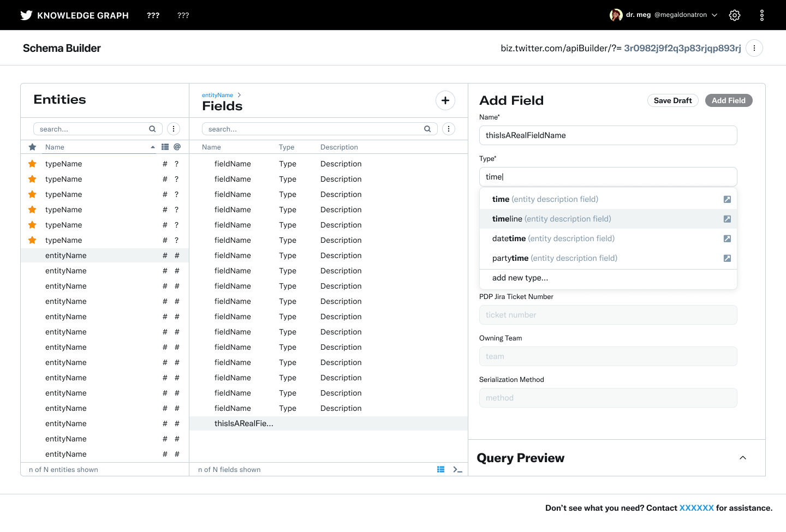Toggle star on the fifth typeName row
The width and height of the screenshot is (786, 532).
point(32,225)
